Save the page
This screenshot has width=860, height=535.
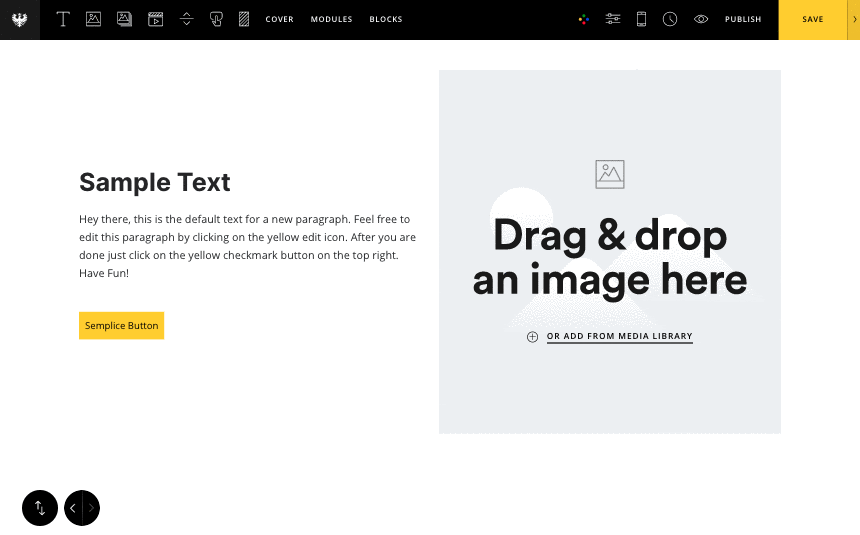point(812,19)
